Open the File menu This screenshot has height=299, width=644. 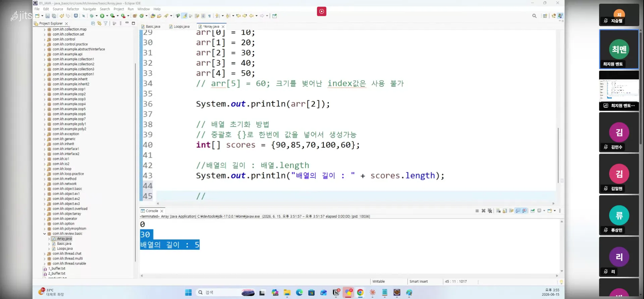[x=37, y=9]
